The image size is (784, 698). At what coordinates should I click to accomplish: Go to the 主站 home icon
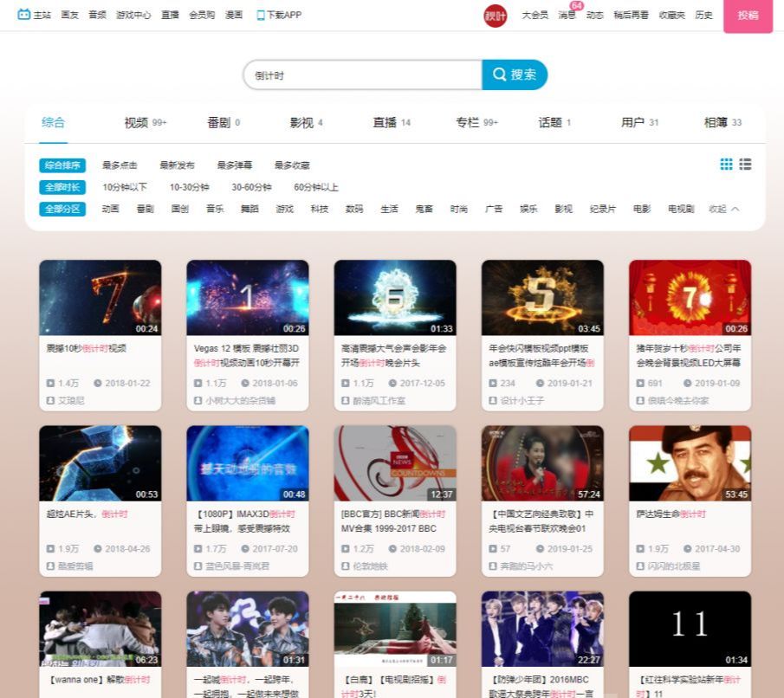click(23, 15)
